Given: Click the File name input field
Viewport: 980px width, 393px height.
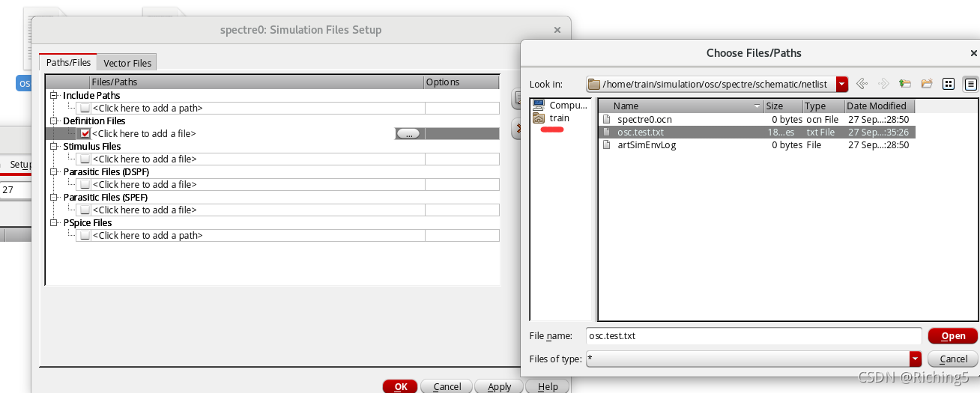Looking at the screenshot, I should click(x=753, y=336).
